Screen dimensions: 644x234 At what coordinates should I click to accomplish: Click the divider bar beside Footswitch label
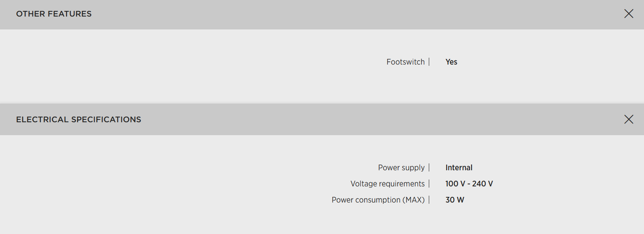click(429, 62)
